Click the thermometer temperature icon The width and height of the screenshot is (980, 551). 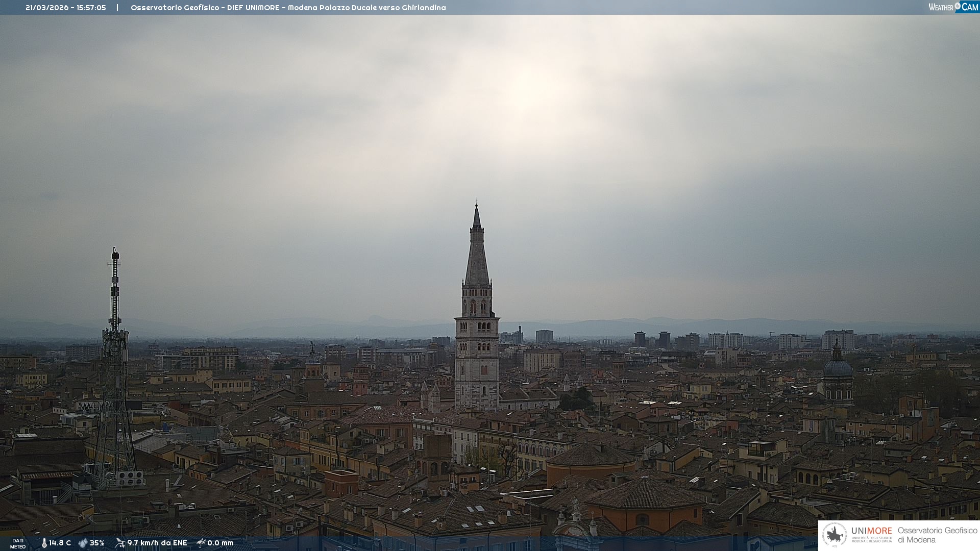(44, 543)
